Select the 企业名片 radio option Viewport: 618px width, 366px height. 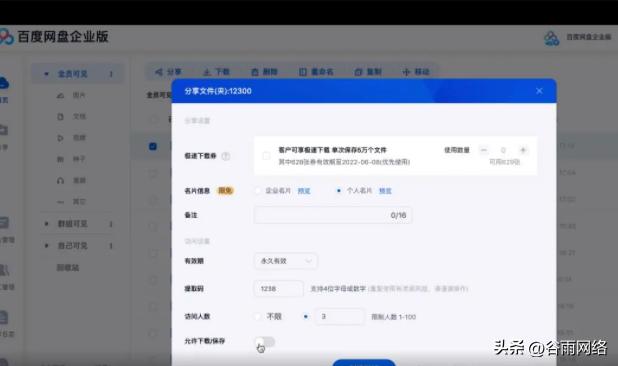258,191
